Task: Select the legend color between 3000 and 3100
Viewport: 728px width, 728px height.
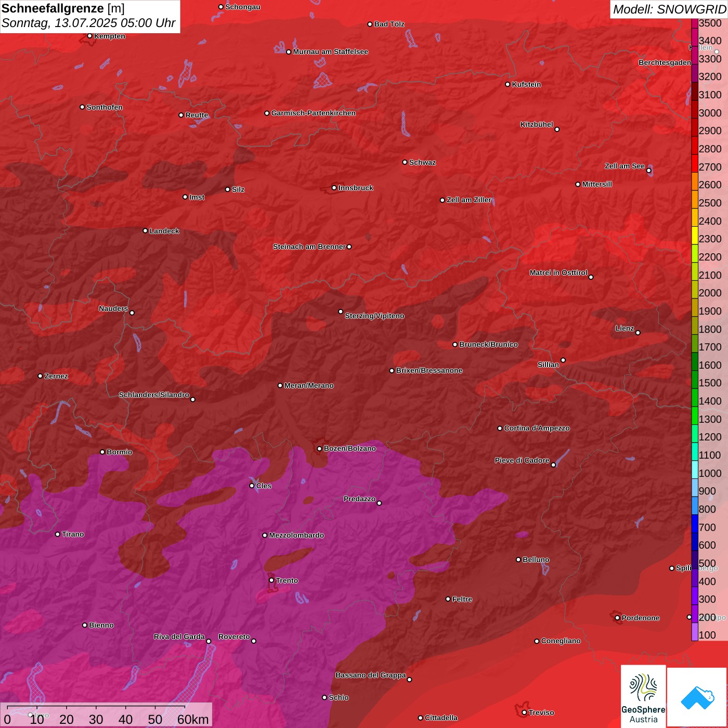Action: (695, 108)
